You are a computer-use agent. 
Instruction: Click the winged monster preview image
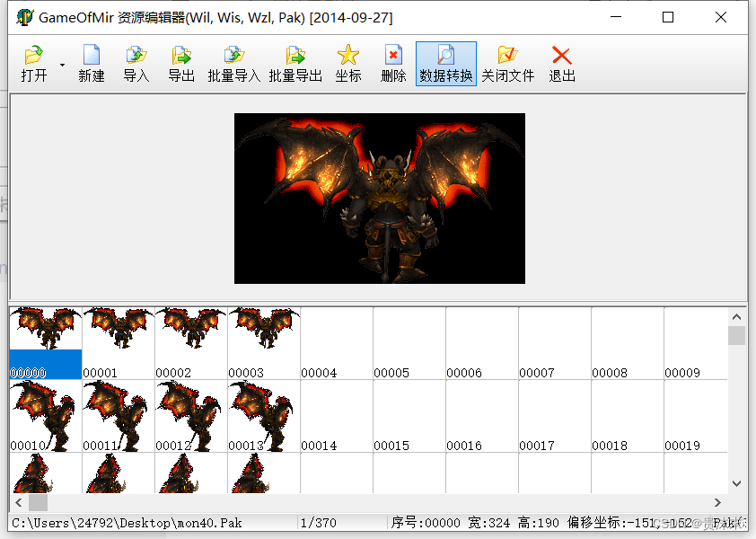377,198
